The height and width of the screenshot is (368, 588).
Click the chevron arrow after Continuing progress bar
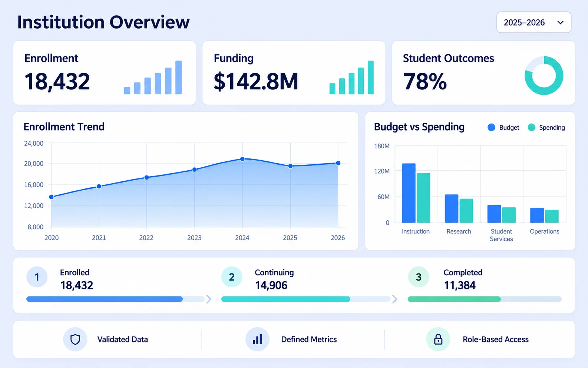click(395, 299)
